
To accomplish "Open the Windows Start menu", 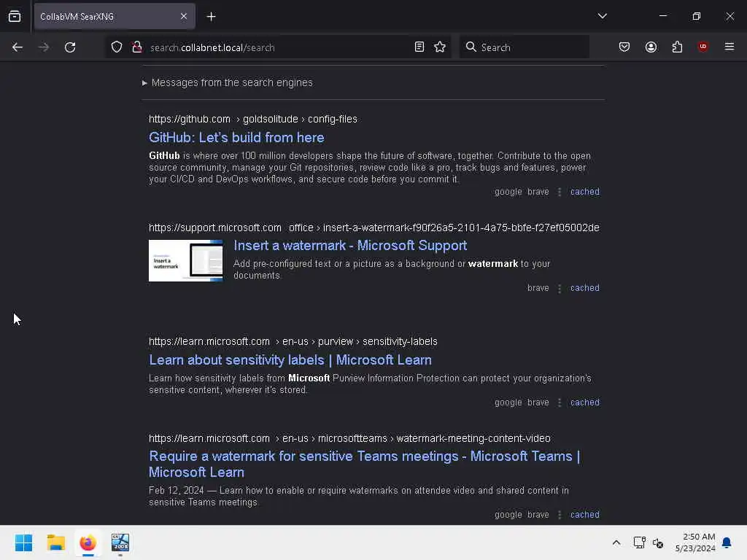I will coord(23,542).
